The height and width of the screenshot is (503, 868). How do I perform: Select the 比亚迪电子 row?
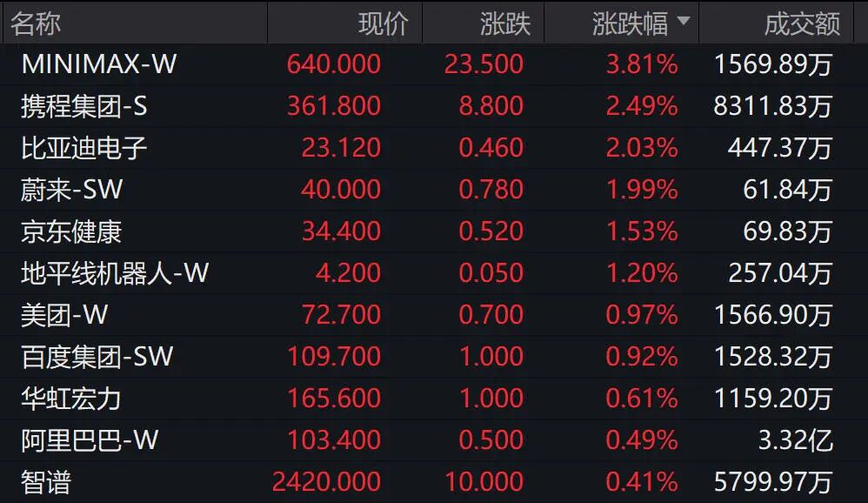(x=434, y=148)
